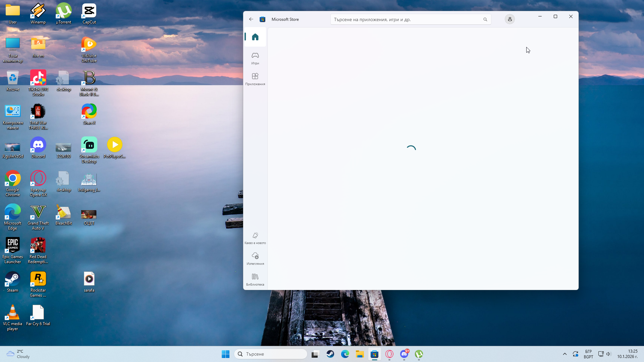
Task: Open the weather widget showing Cloudy
Action: pyautogui.click(x=18, y=354)
